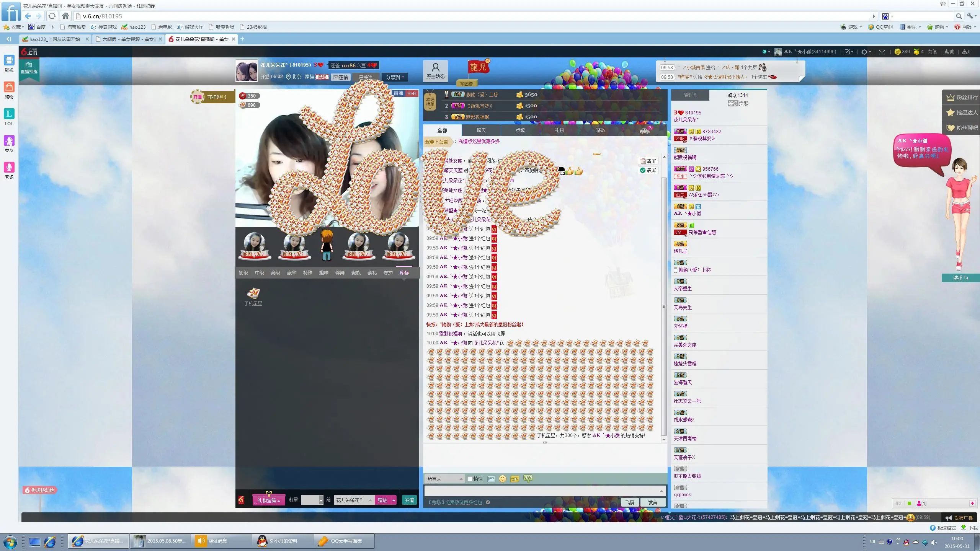980x551 pixels.
Task: Click the browser search magnifier icon
Action: pos(959,16)
